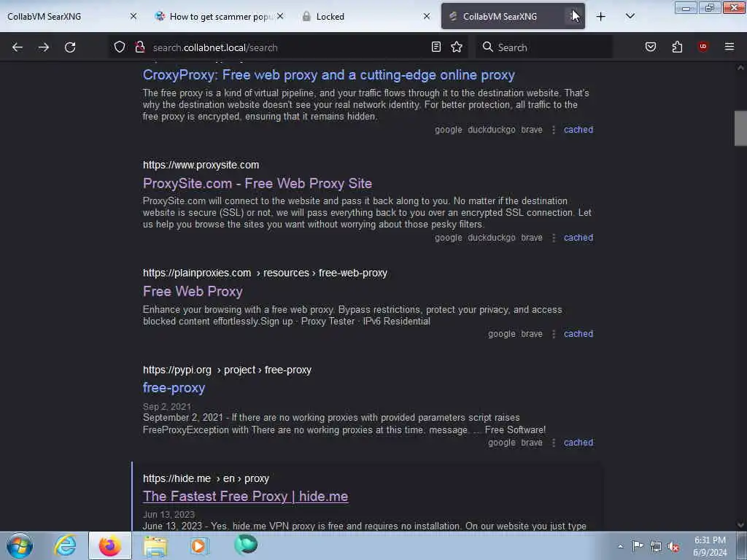The width and height of the screenshot is (747, 560).
Task: Reload the current page
Action: (x=70, y=47)
